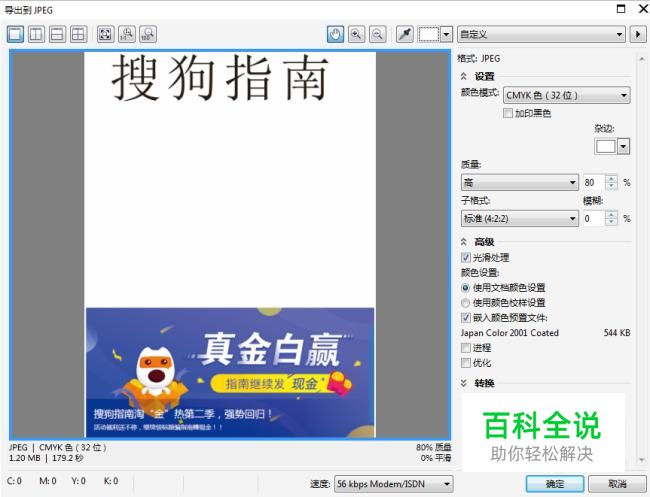Toggle the 光滑处理 checkbox
Image resolution: width=650 pixels, height=497 pixels.
tap(466, 257)
